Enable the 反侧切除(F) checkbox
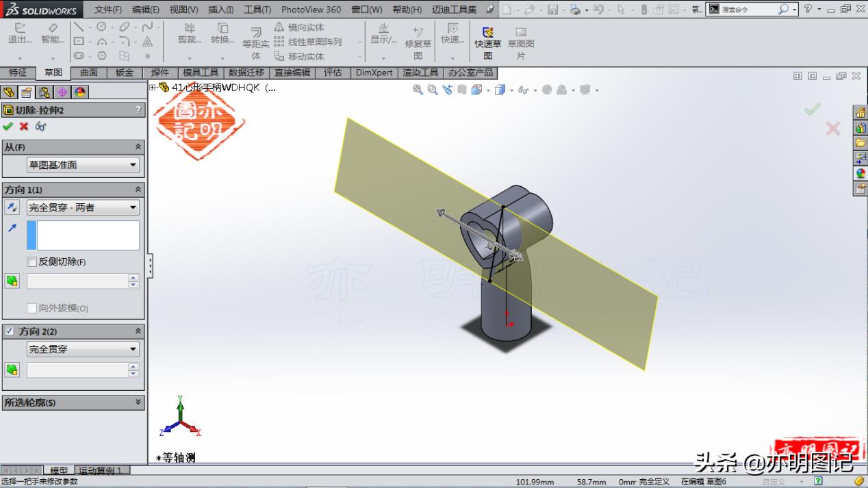This screenshot has width=868, height=488. coord(31,262)
